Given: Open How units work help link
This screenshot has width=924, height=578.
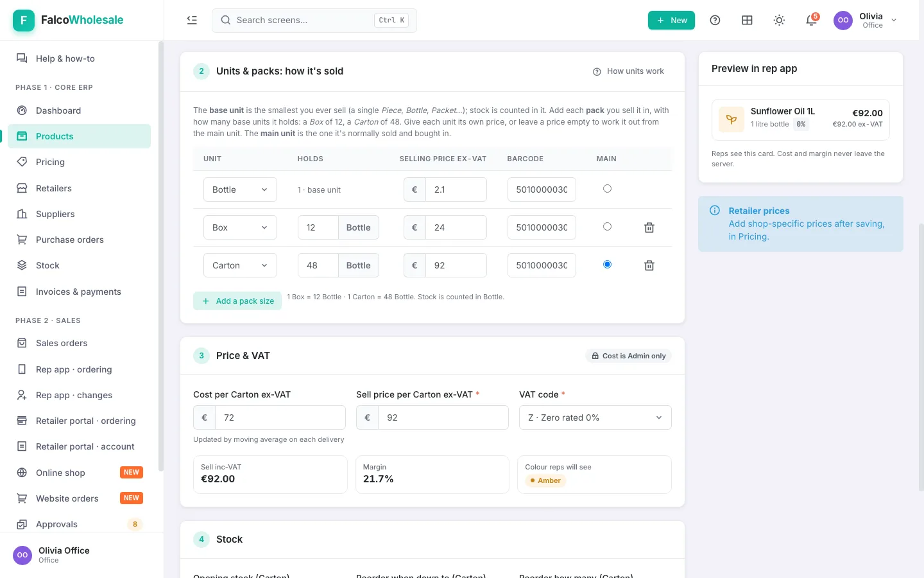Looking at the screenshot, I should click(628, 71).
